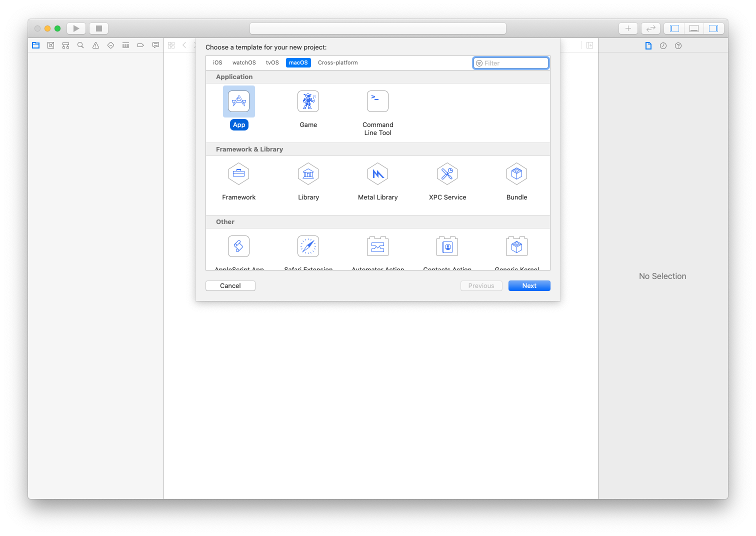Open the Project navigator folder icon
Image resolution: width=756 pixels, height=536 pixels.
click(x=36, y=45)
